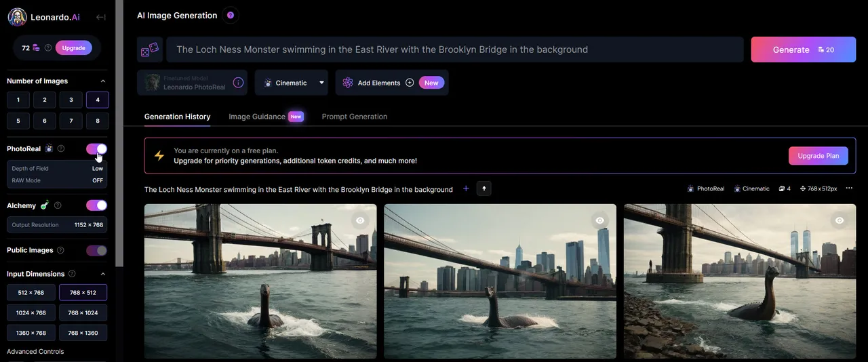Image resolution: width=868 pixels, height=362 pixels.
Task: Click the token coin icon beside 72
Action: pos(36,48)
